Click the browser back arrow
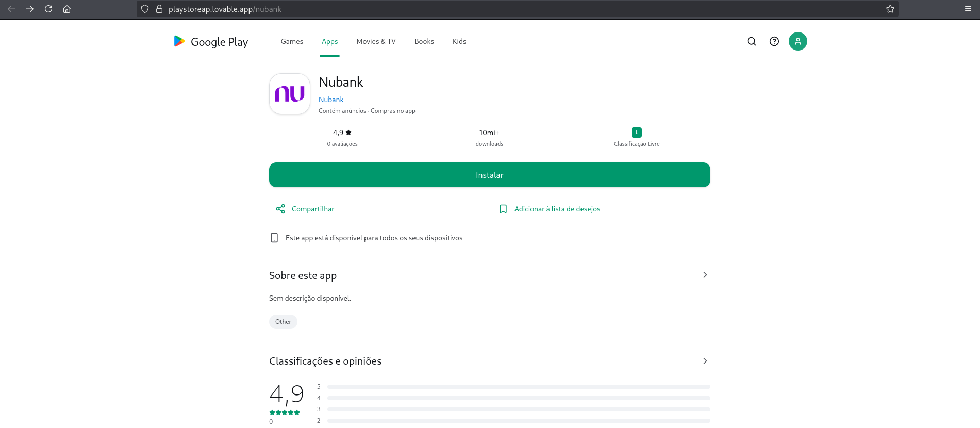 tap(11, 9)
